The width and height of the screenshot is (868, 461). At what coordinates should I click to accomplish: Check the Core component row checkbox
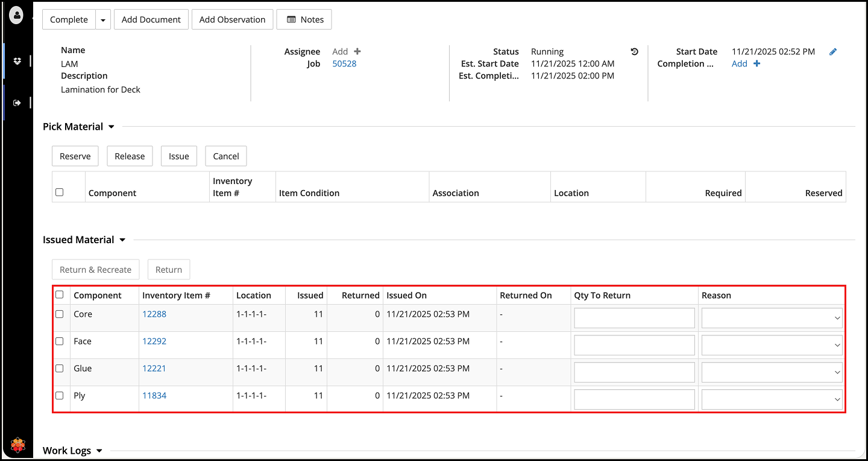click(59, 314)
